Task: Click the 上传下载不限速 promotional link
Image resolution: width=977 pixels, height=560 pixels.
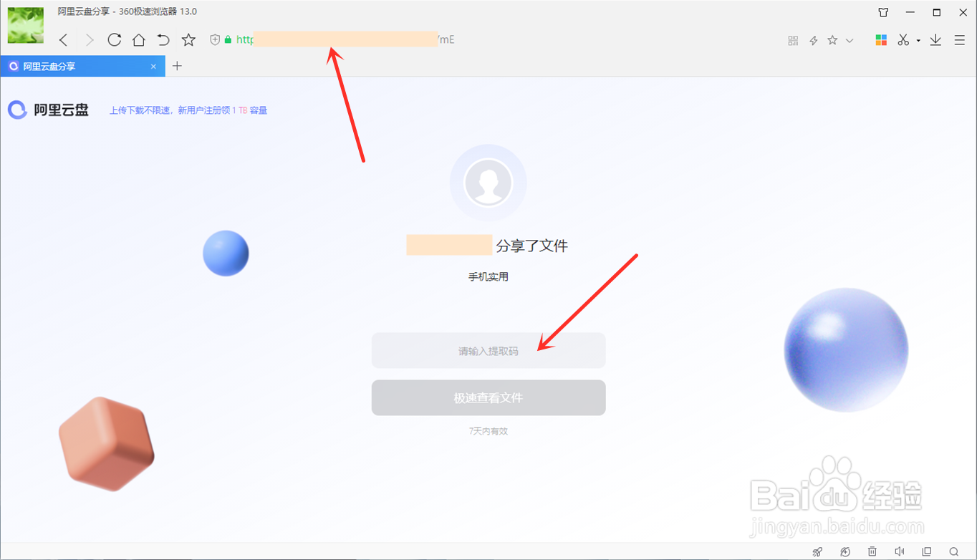Action: point(188,110)
